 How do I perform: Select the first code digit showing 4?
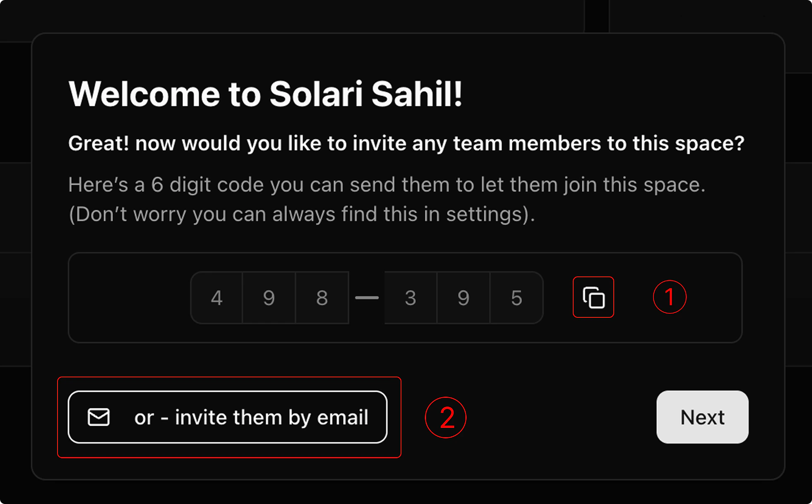[x=216, y=297]
